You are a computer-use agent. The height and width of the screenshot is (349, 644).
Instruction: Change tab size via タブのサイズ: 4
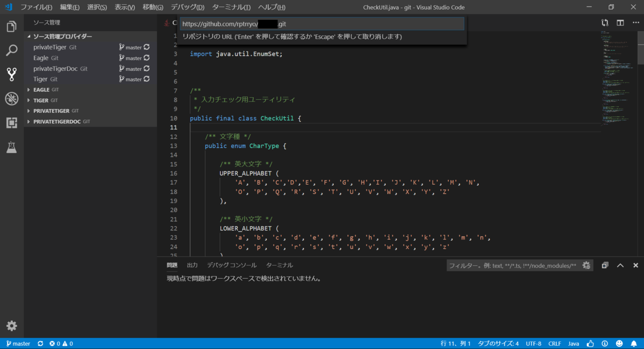(x=499, y=344)
